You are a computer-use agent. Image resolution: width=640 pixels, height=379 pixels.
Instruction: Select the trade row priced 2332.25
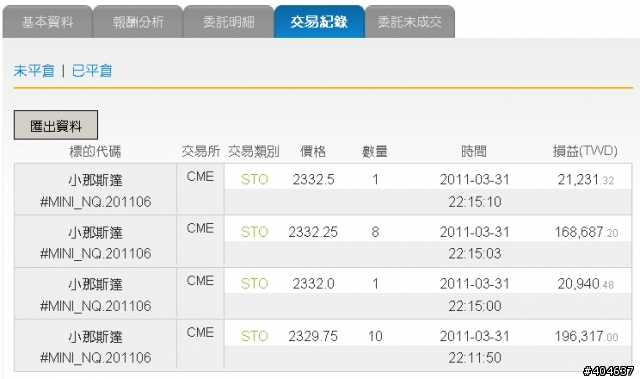point(323,242)
